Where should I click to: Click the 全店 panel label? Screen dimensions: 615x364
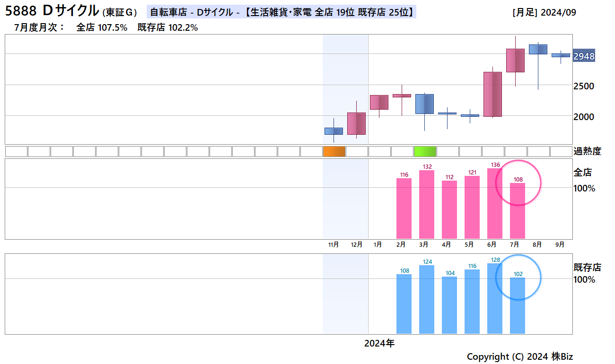[582, 173]
